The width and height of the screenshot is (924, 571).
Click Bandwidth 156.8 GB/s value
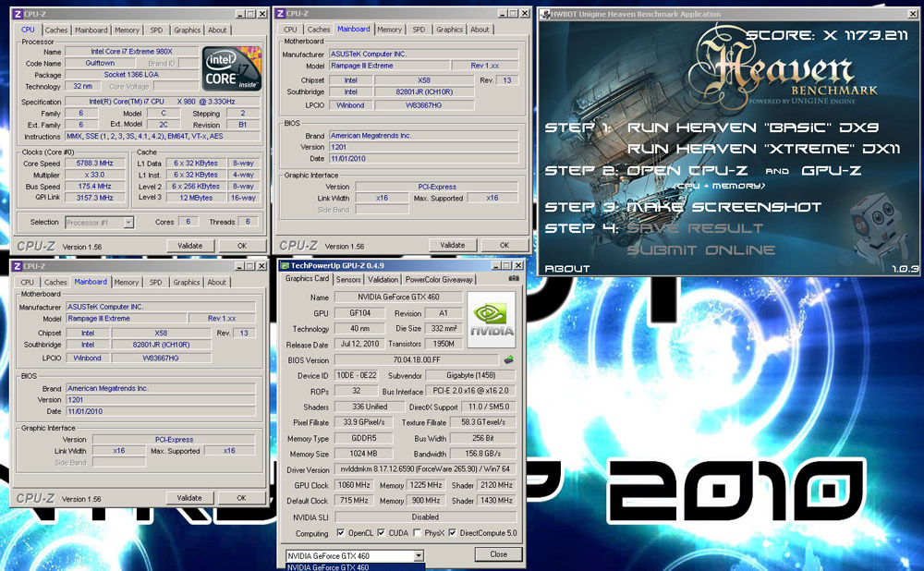(482, 454)
